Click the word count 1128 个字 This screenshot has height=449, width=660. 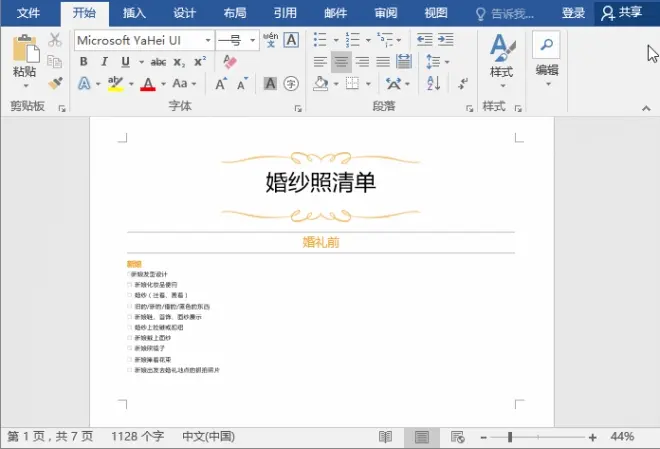pyautogui.click(x=137, y=436)
